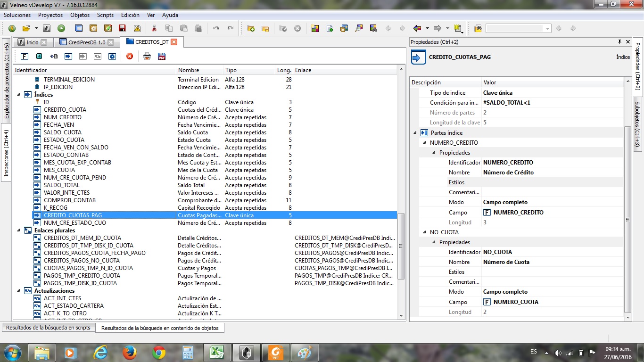Collapse the Partes índice property group
This screenshot has width=644, height=362.
click(x=415, y=133)
